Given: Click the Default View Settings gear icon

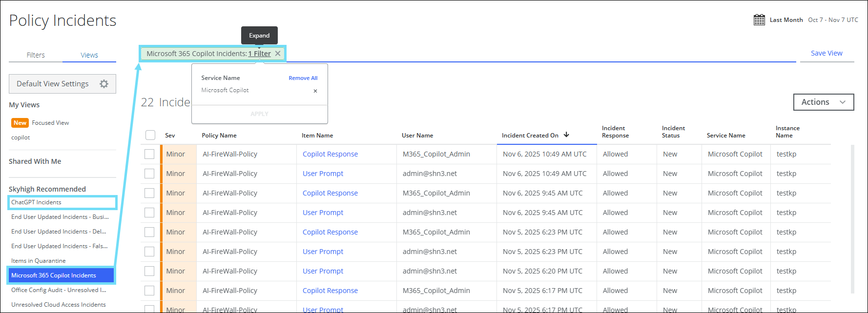Looking at the screenshot, I should (x=104, y=84).
